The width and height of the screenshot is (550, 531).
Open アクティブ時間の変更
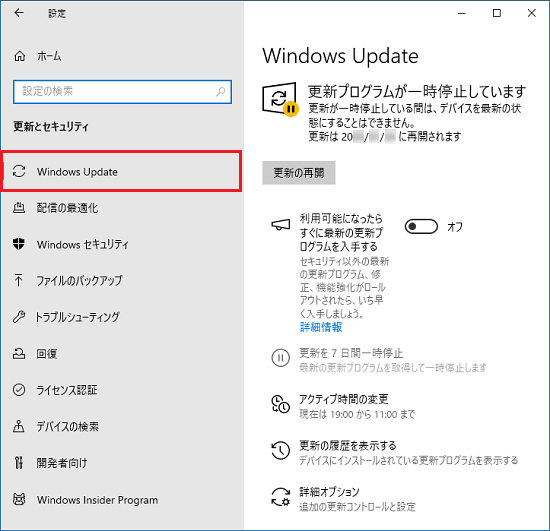343,406
